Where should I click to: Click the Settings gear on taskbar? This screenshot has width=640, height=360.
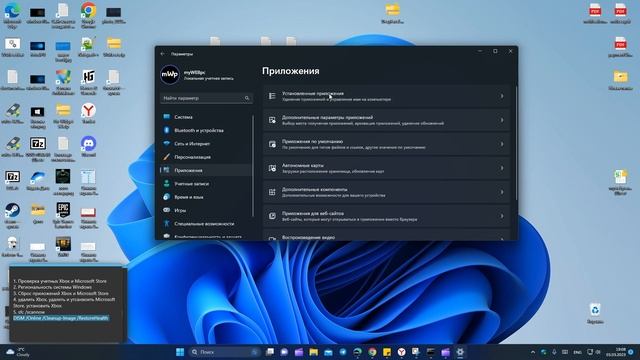(x=460, y=352)
